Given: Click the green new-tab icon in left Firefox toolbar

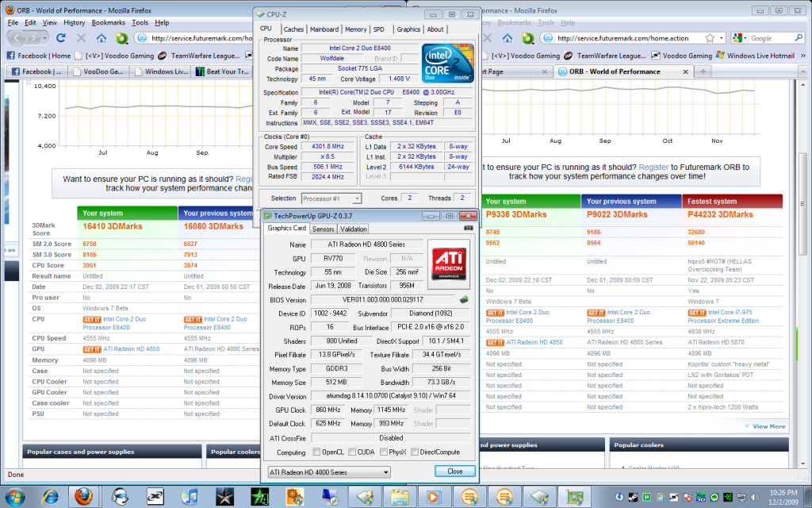Looking at the screenshot, I should tap(122, 38).
